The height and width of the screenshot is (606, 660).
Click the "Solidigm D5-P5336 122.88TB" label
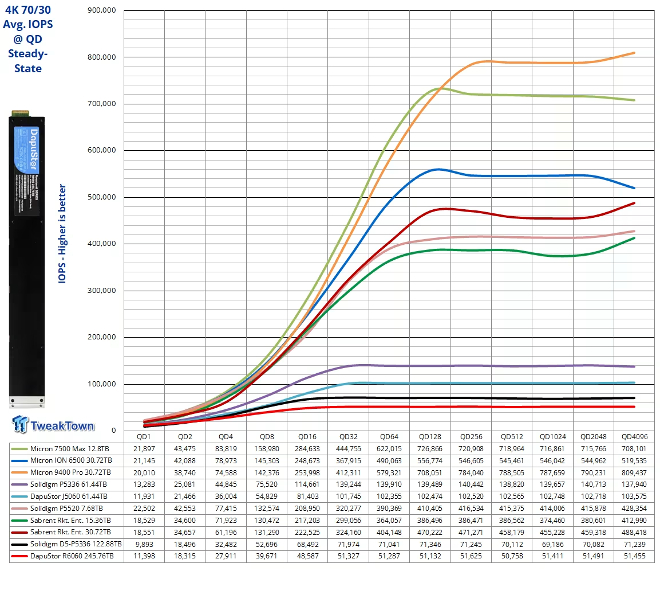(x=76, y=544)
